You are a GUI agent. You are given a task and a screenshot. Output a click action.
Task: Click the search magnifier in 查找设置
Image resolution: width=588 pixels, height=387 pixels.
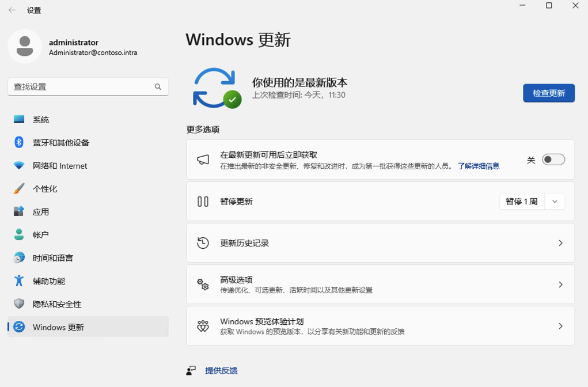click(x=158, y=86)
